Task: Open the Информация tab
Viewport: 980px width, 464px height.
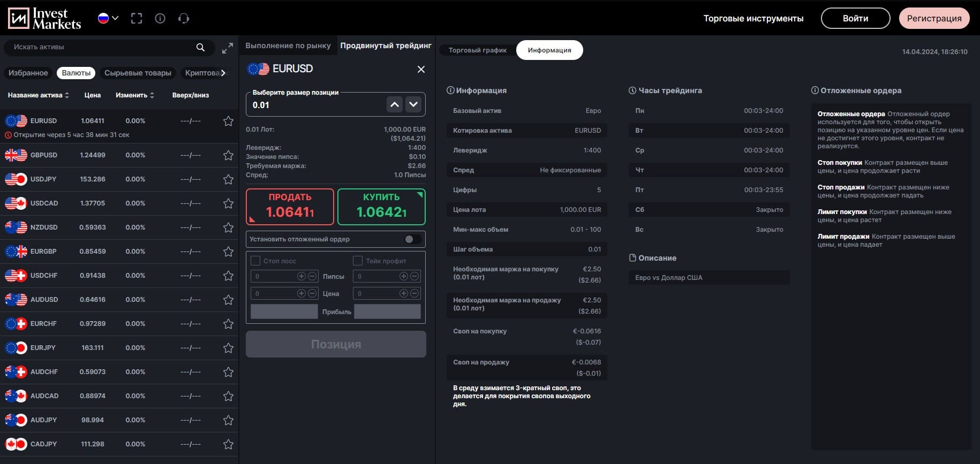Action: 549,50
